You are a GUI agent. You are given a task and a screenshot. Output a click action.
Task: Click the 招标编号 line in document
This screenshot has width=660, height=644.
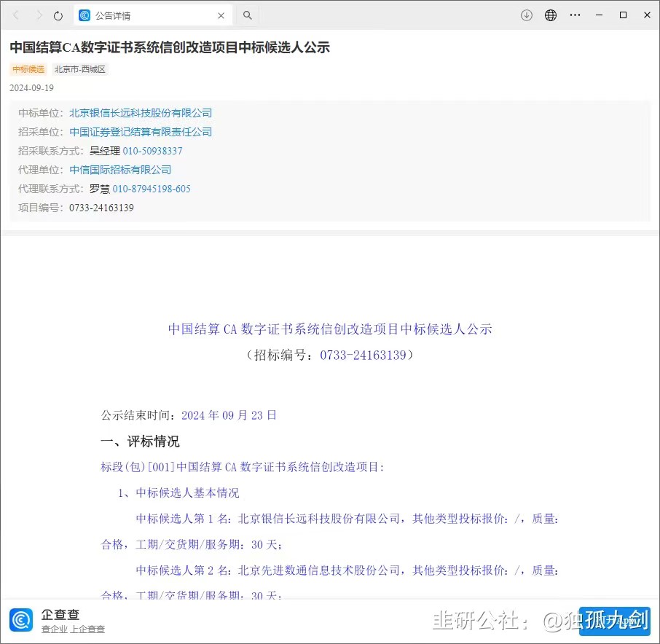point(330,355)
